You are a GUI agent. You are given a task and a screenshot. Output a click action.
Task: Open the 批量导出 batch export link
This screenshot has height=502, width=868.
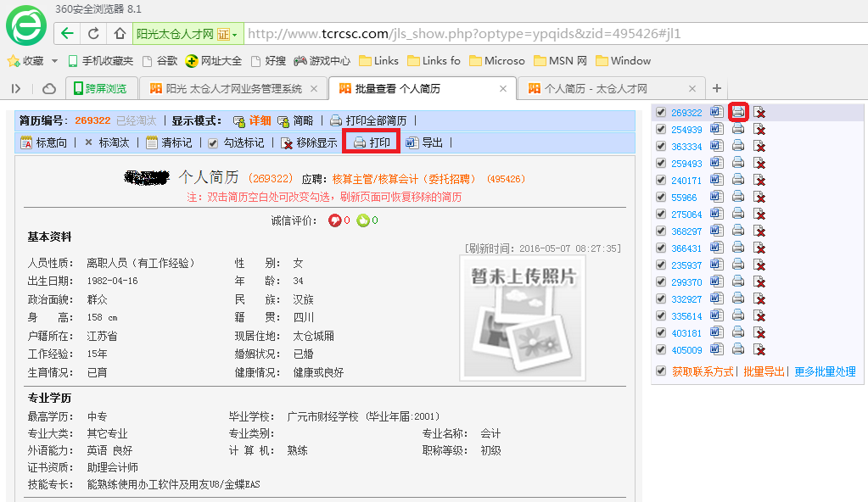click(764, 371)
